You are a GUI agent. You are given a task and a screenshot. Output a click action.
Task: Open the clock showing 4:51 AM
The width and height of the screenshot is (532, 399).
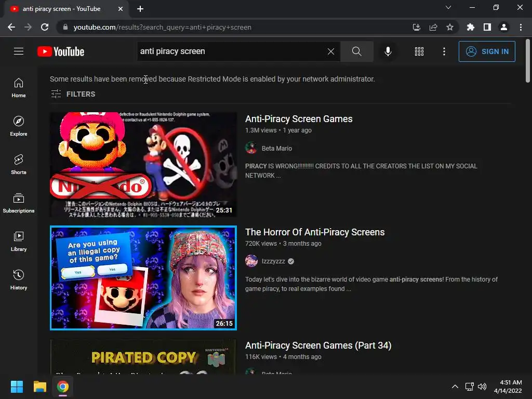(508, 387)
